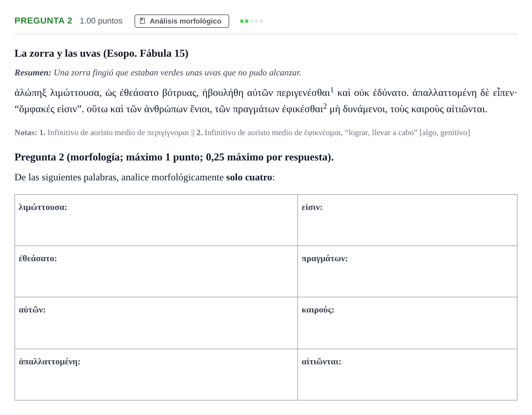
Task: Click the καιρούς answer cell
Action: [x=407, y=323]
